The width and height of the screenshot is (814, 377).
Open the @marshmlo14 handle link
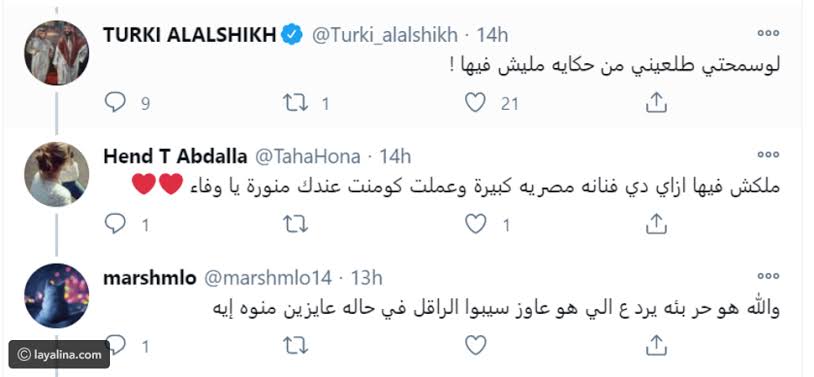pos(267,278)
